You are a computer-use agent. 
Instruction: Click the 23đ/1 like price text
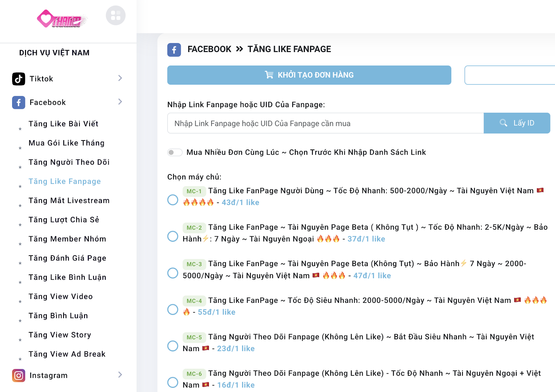coord(236,349)
